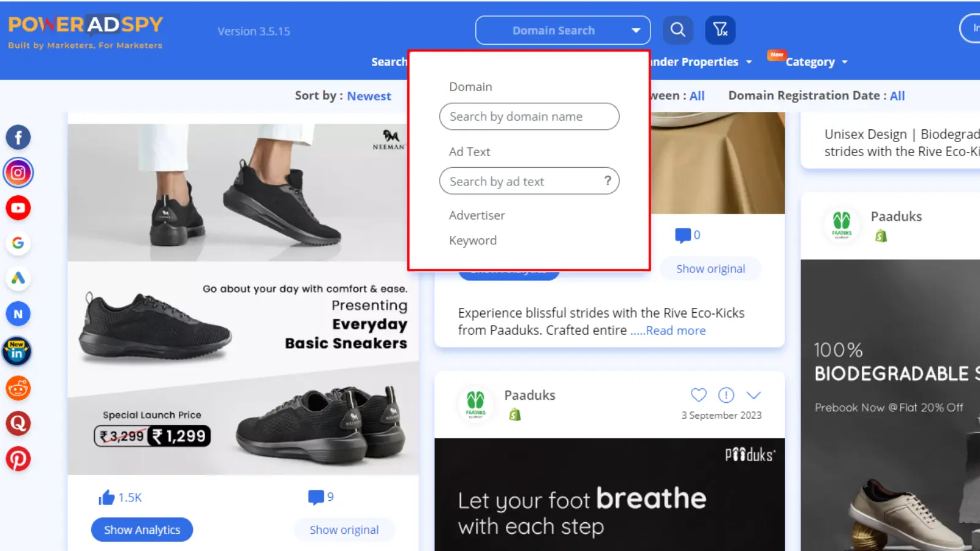980x551 pixels.
Task: Open the Let your foot breathe ad image
Action: point(609,495)
